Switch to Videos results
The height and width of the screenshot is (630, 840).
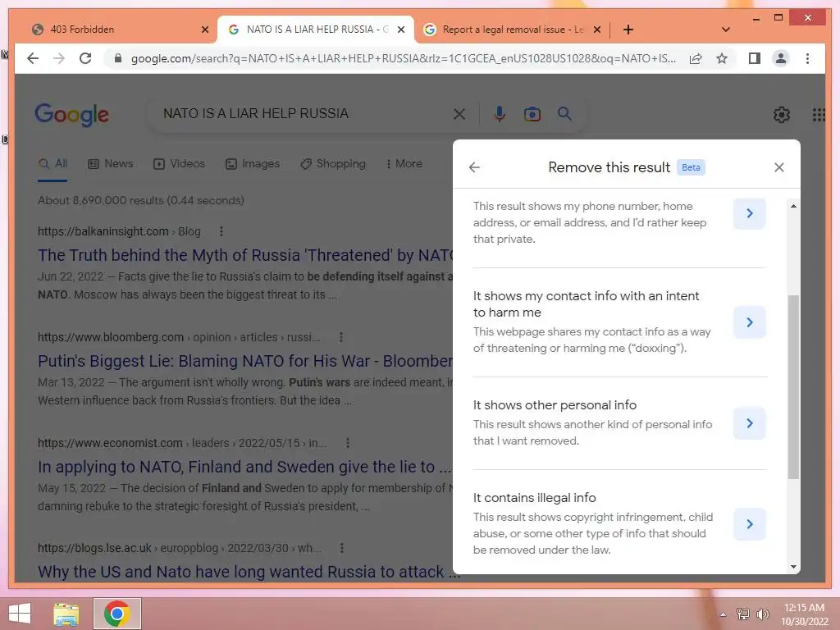(x=179, y=164)
